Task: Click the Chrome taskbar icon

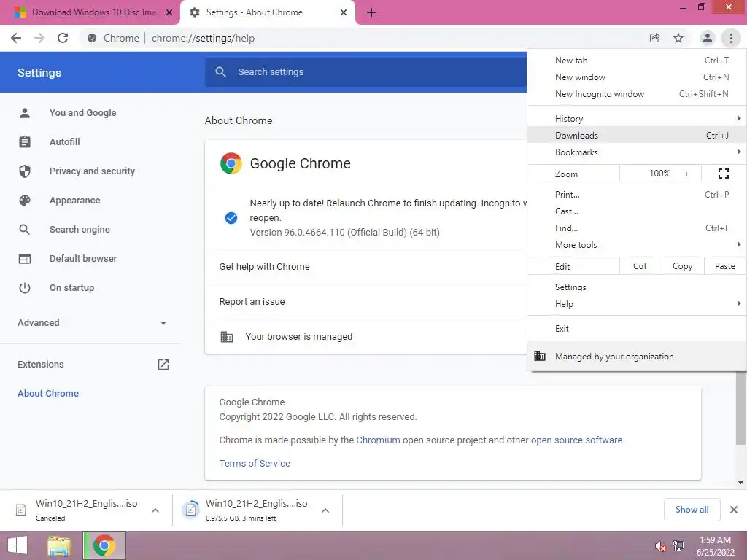Action: coord(104,545)
